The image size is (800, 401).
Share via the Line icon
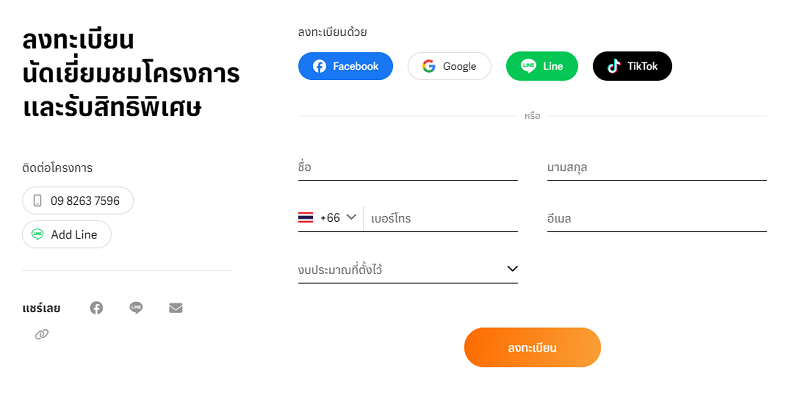(136, 308)
